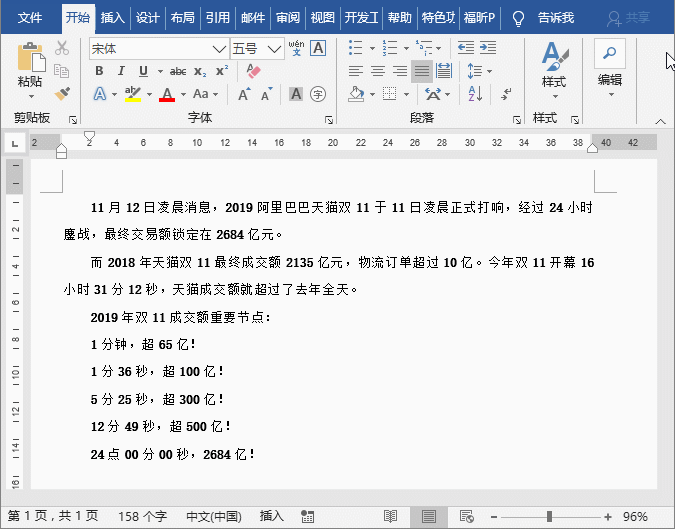The image size is (675, 529).
Task: Expand bullet list dropdown arrow
Action: point(372,48)
